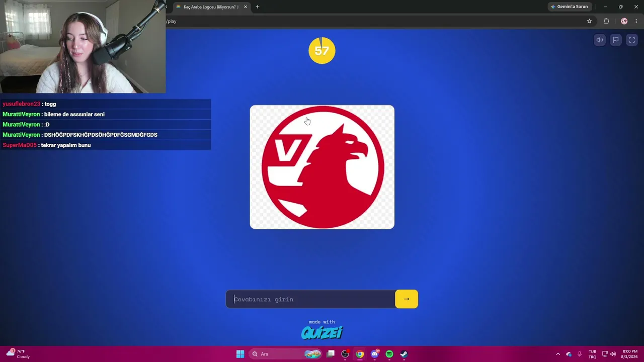Open Discord from the taskbar
This screenshot has width=644, height=362.
pyautogui.click(x=374, y=354)
